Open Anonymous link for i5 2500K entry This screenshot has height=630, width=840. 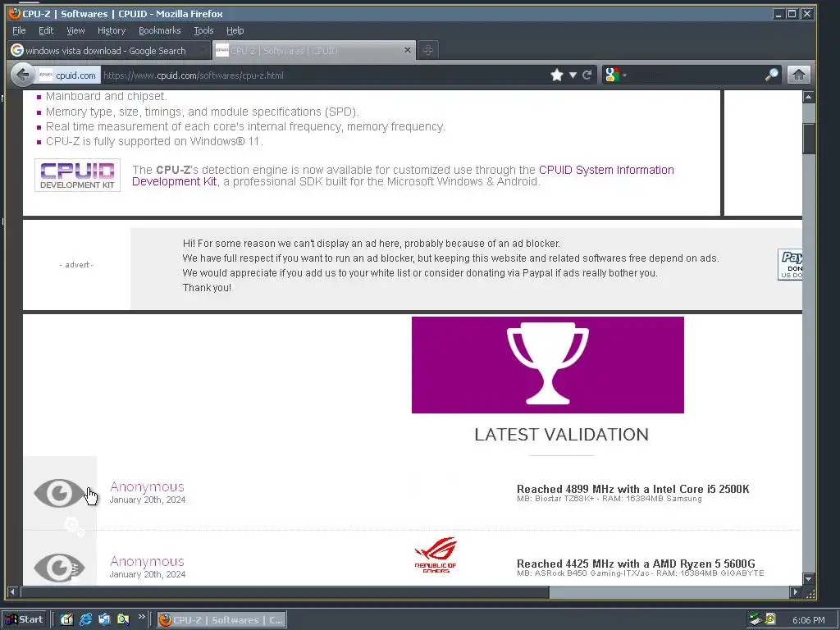click(x=147, y=486)
